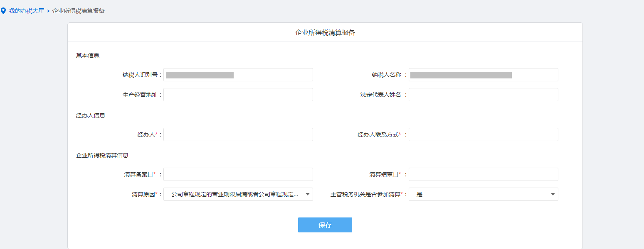644x249 pixels.
Task: Click the 经办人信息 section heading
Action: 91,115
